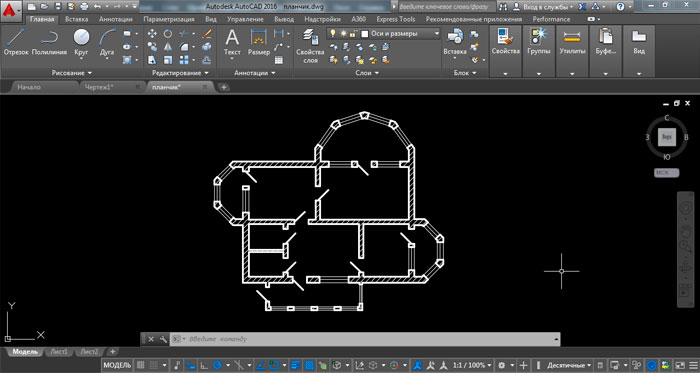The image size is (700, 373).
Task: Click the Copy objects tool icon
Action: pyautogui.click(x=152, y=46)
